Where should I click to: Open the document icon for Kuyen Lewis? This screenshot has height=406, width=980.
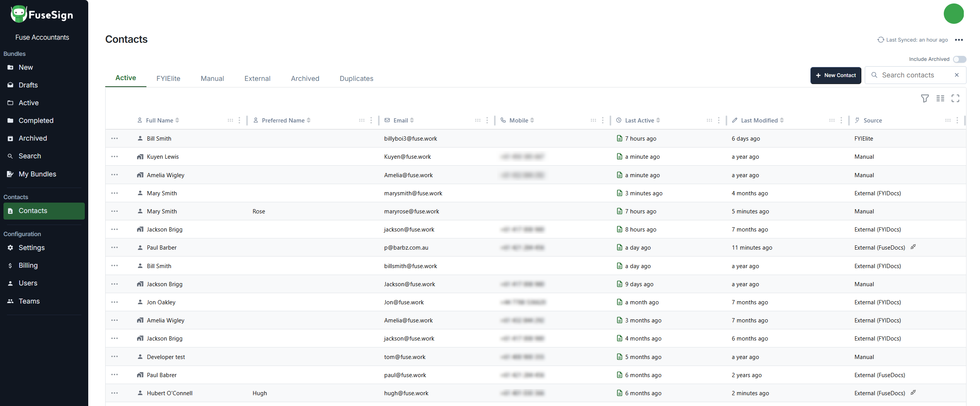(619, 156)
